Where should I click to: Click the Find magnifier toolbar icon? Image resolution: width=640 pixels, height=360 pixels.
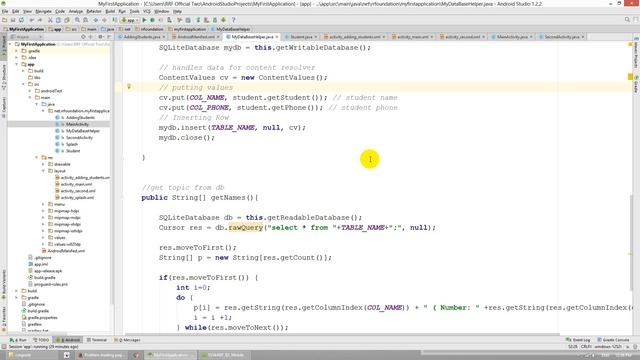pyautogui.click(x=77, y=20)
